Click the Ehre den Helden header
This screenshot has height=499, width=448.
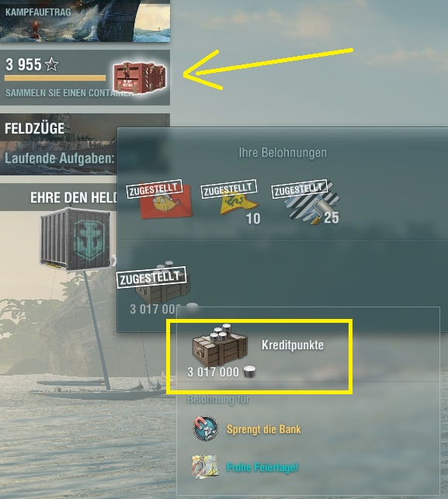[x=74, y=198]
